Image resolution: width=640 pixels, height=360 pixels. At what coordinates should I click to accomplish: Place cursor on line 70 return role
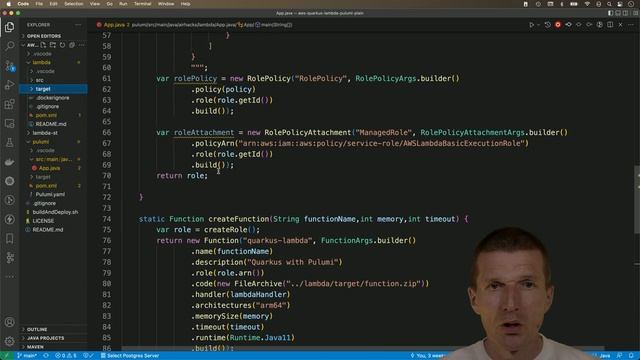(x=182, y=176)
